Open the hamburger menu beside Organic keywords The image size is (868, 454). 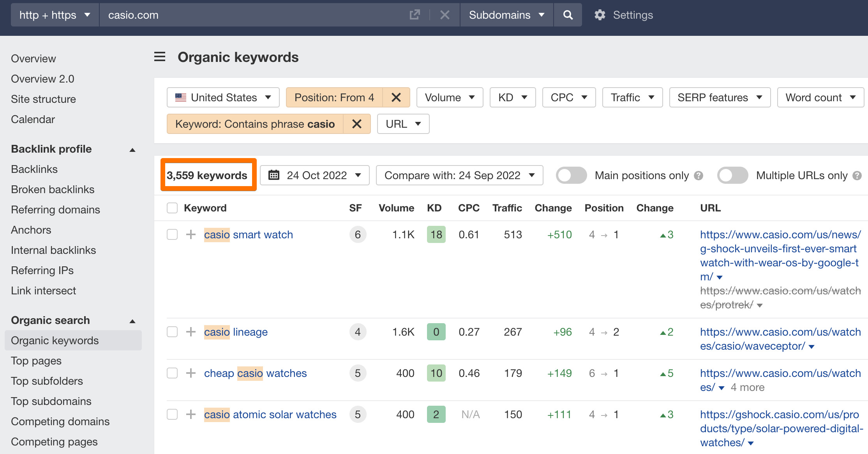pos(159,56)
